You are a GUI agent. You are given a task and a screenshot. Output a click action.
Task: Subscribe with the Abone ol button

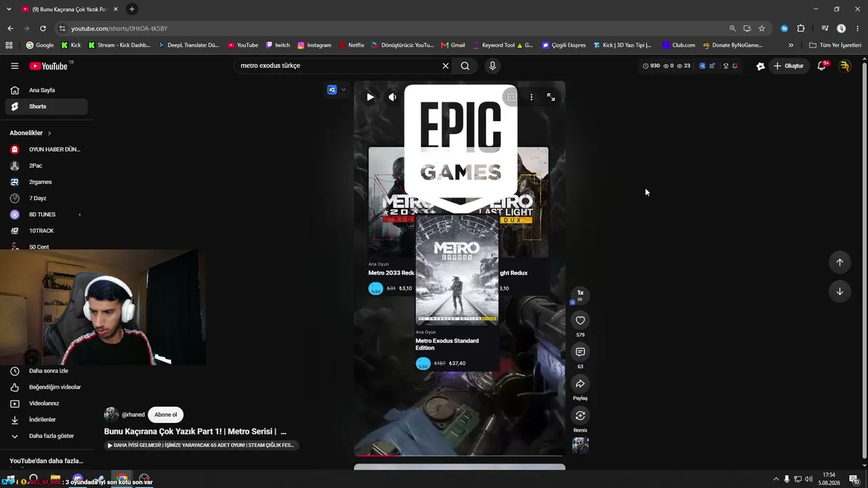tap(165, 415)
